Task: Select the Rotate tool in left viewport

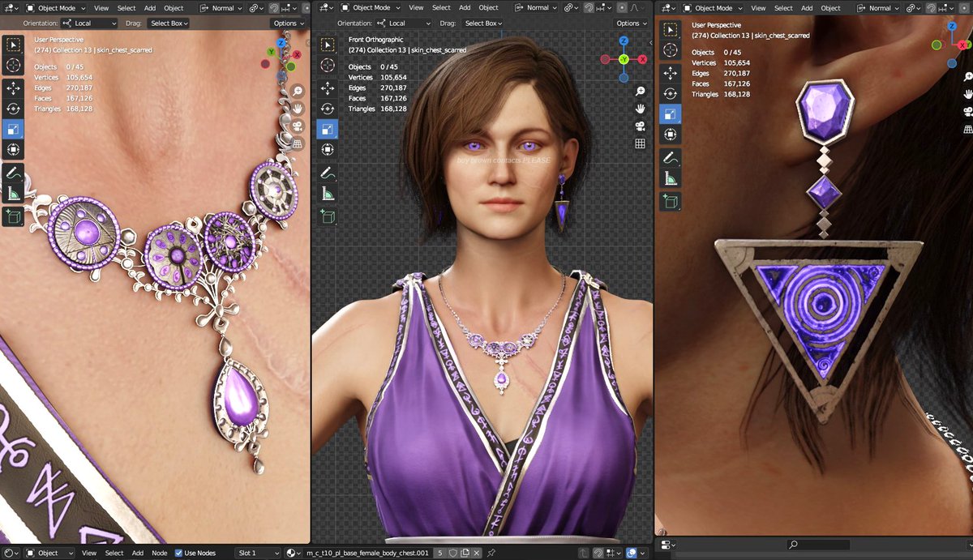Action: [x=13, y=109]
